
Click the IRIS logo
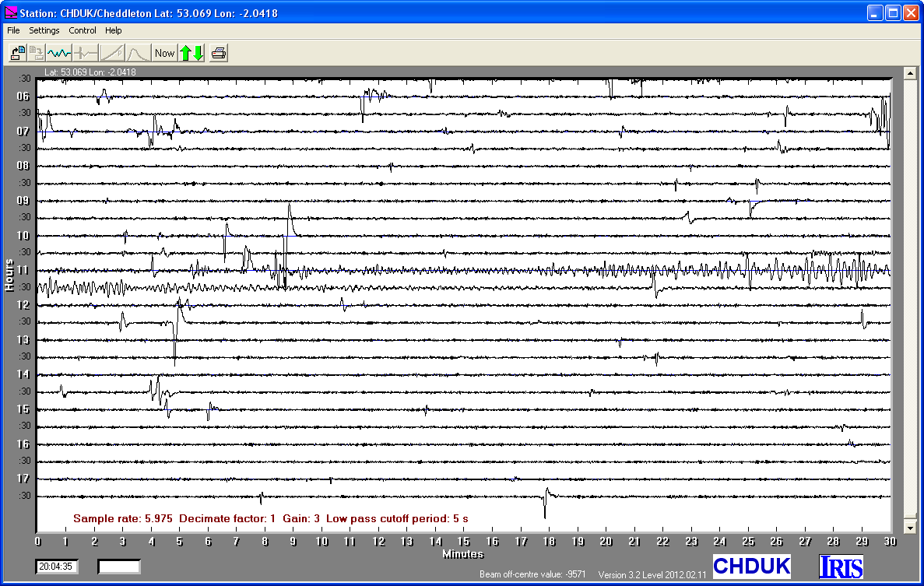click(841, 566)
